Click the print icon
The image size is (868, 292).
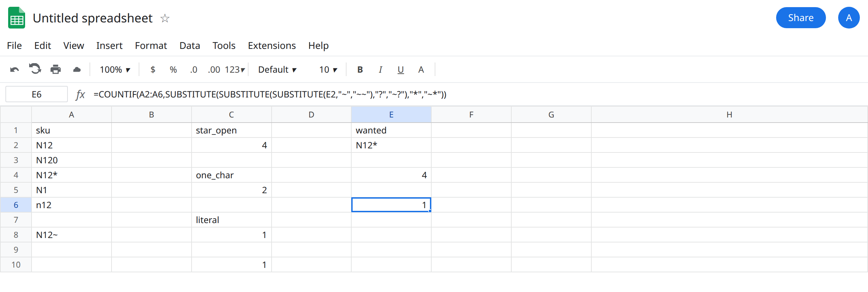click(56, 70)
